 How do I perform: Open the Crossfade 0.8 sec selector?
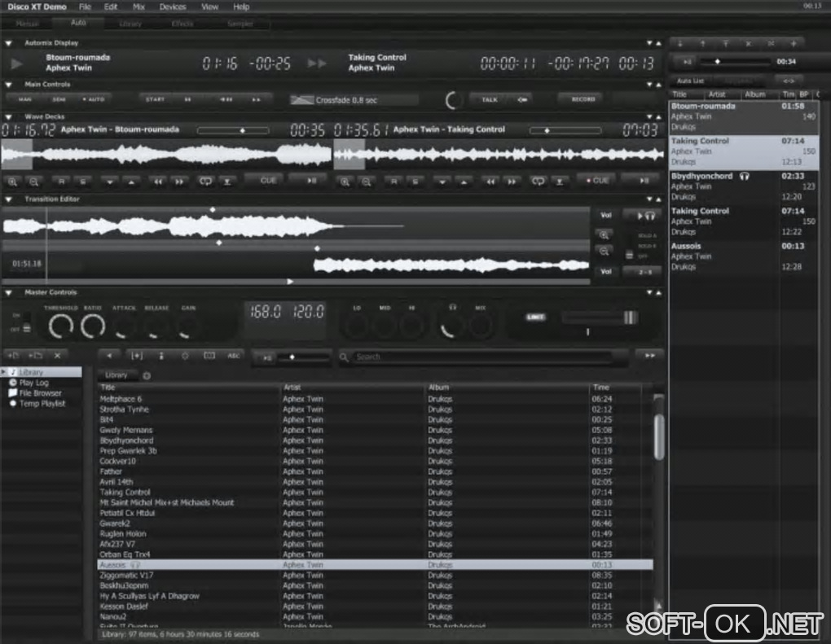point(354,100)
